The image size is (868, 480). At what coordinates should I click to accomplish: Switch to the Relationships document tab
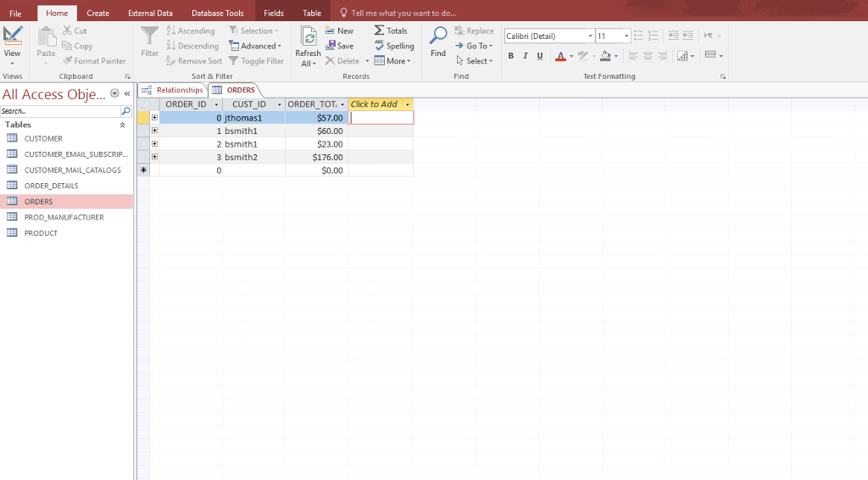coord(173,90)
